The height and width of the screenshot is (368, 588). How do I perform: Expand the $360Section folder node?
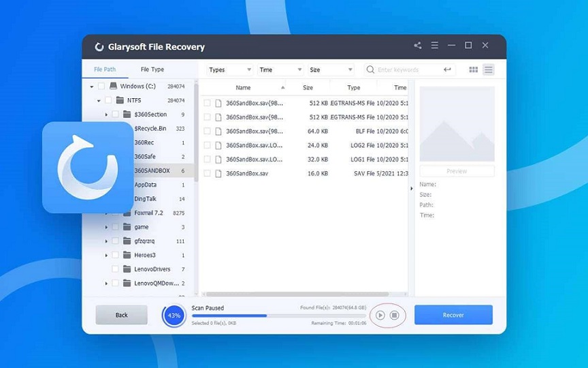(106, 114)
